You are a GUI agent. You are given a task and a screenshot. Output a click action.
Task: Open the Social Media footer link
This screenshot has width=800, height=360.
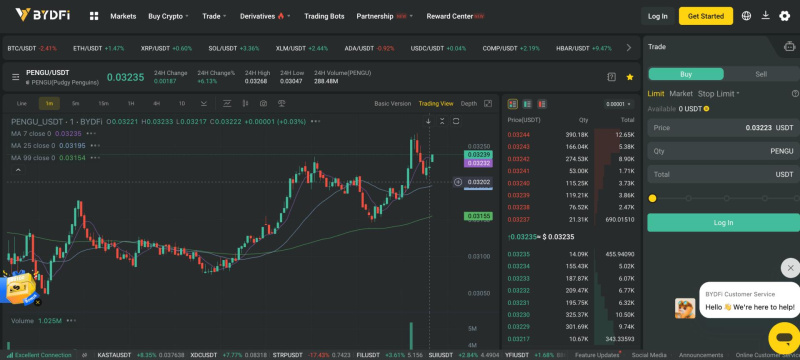pyautogui.click(x=649, y=355)
